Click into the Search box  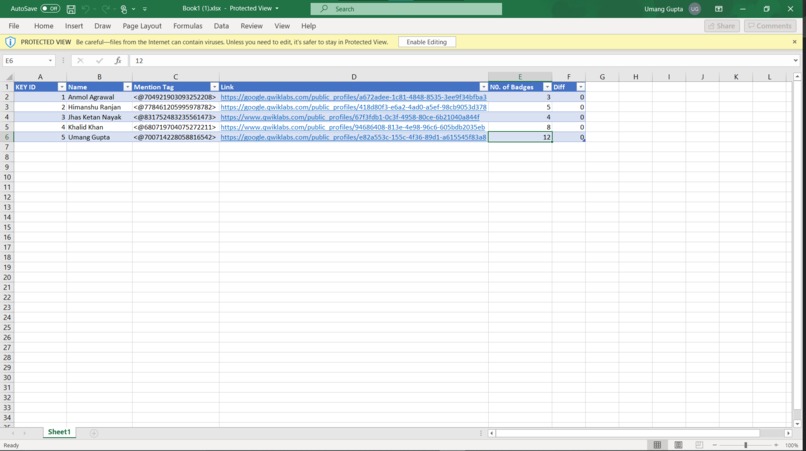point(406,9)
